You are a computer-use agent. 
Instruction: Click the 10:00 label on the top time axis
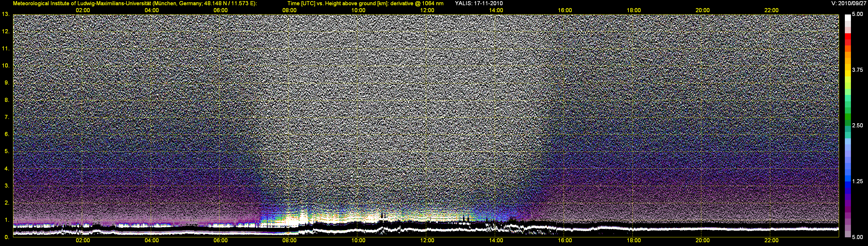[x=358, y=10]
